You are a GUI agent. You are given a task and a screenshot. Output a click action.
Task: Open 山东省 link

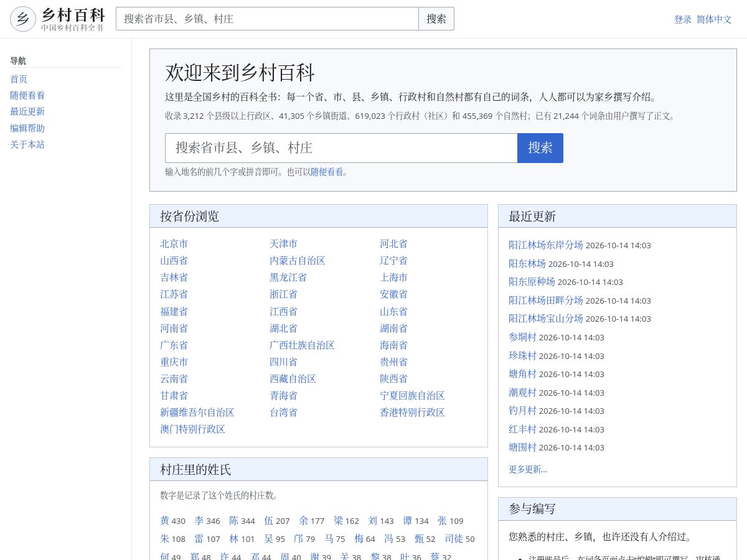394,311
